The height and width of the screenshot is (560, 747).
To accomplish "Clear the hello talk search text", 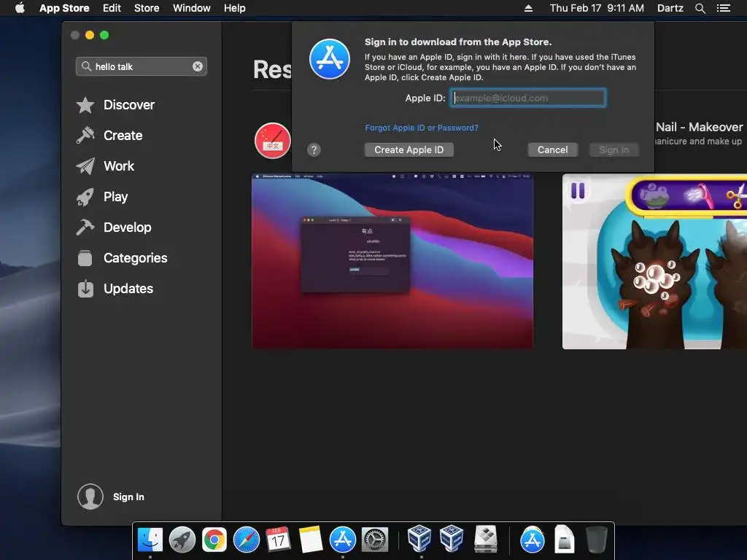I will 198,66.
